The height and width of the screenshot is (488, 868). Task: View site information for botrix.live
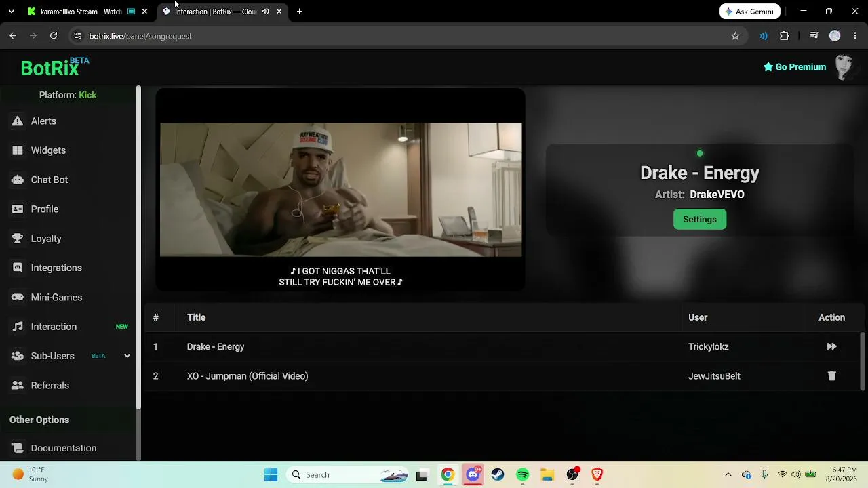77,36
